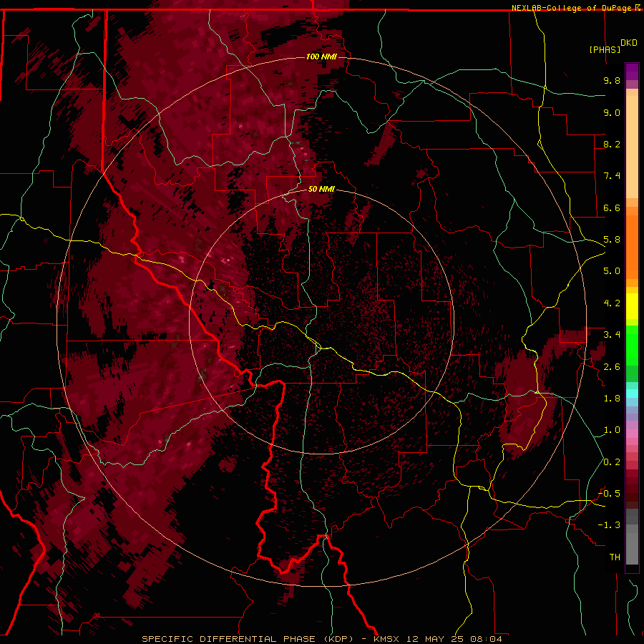Click the 6.6 scale value label

[x=612, y=208]
